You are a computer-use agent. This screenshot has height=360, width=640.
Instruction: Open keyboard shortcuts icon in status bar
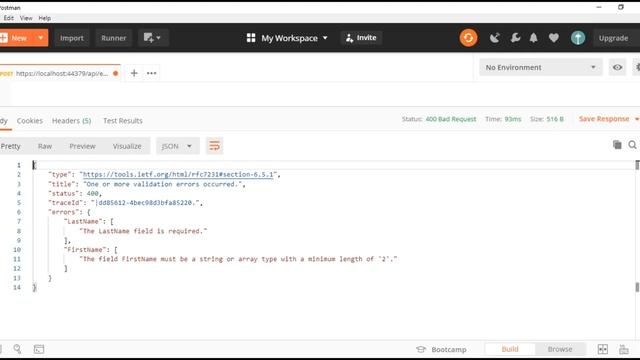click(x=624, y=349)
